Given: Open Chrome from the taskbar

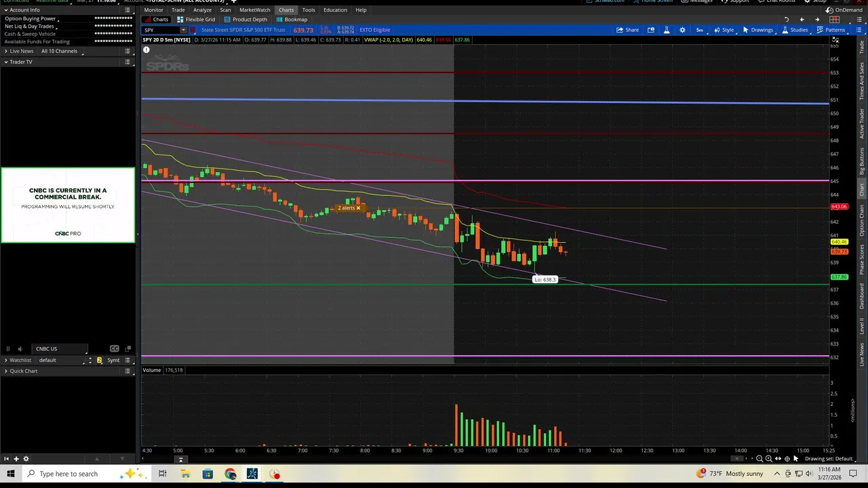Looking at the screenshot, I should tap(231, 474).
